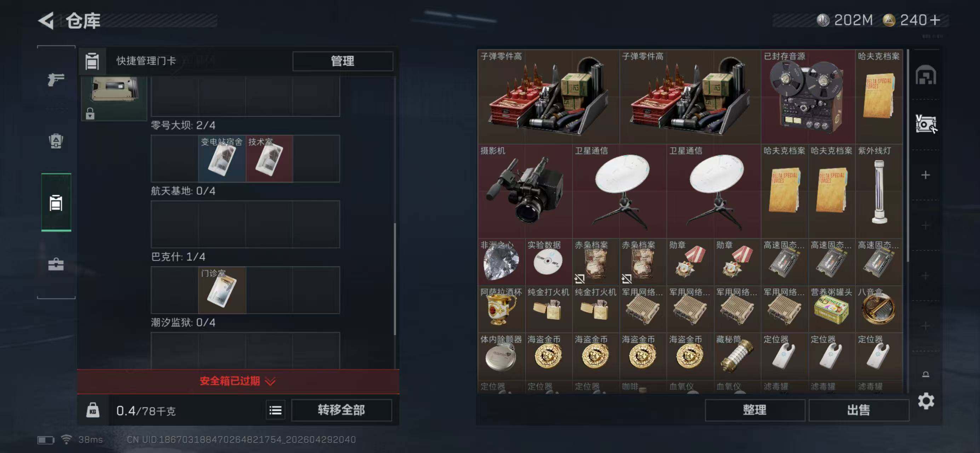Click the 管理 button for key cards
The height and width of the screenshot is (453, 980).
(342, 61)
